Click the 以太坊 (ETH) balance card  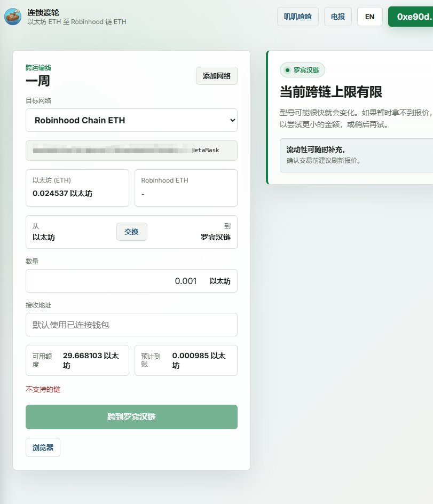pyautogui.click(x=77, y=188)
